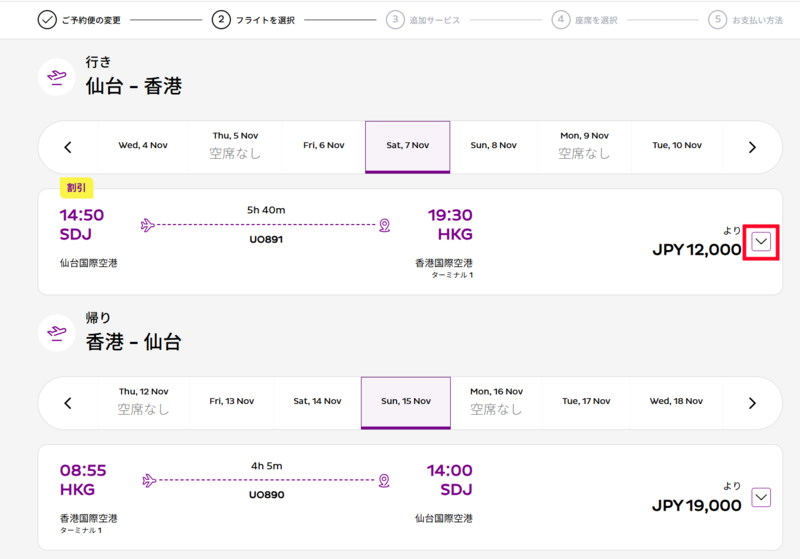The height and width of the screenshot is (559, 800).
Task: Click next dates arrow for outbound flight
Action: pos(752,147)
